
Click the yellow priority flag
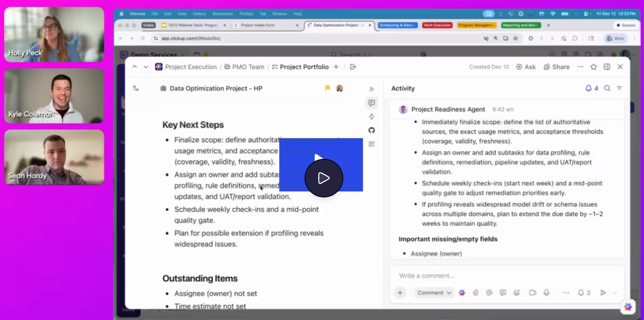[327, 88]
